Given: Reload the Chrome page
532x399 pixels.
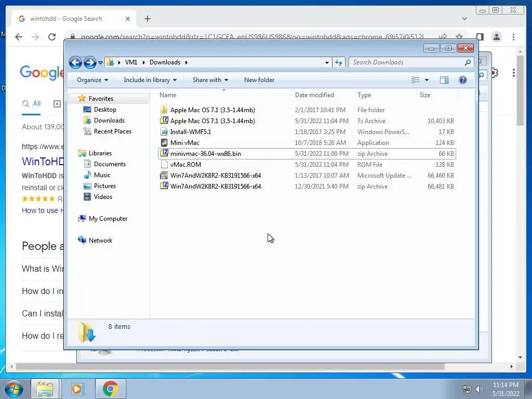Looking at the screenshot, I should point(52,37).
